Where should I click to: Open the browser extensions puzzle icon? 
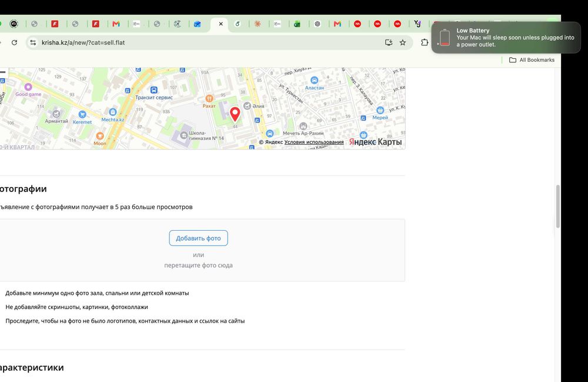[424, 42]
